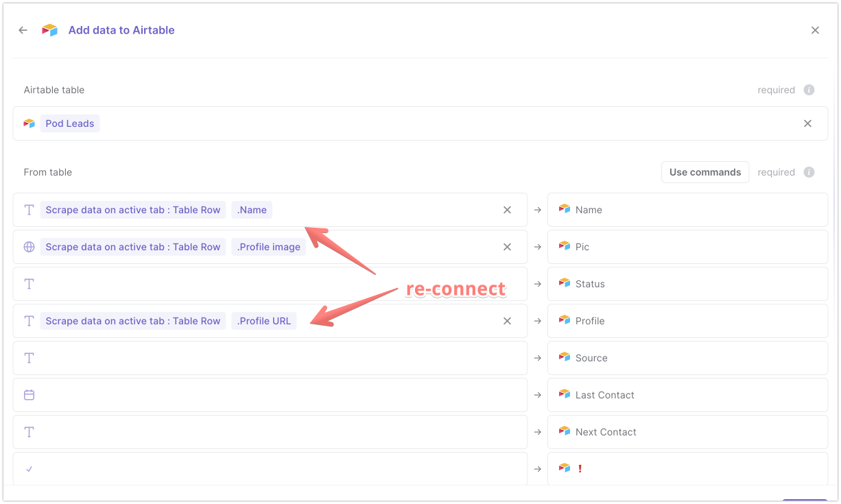
Task: Click text type icon in Profile row
Action: 29,321
